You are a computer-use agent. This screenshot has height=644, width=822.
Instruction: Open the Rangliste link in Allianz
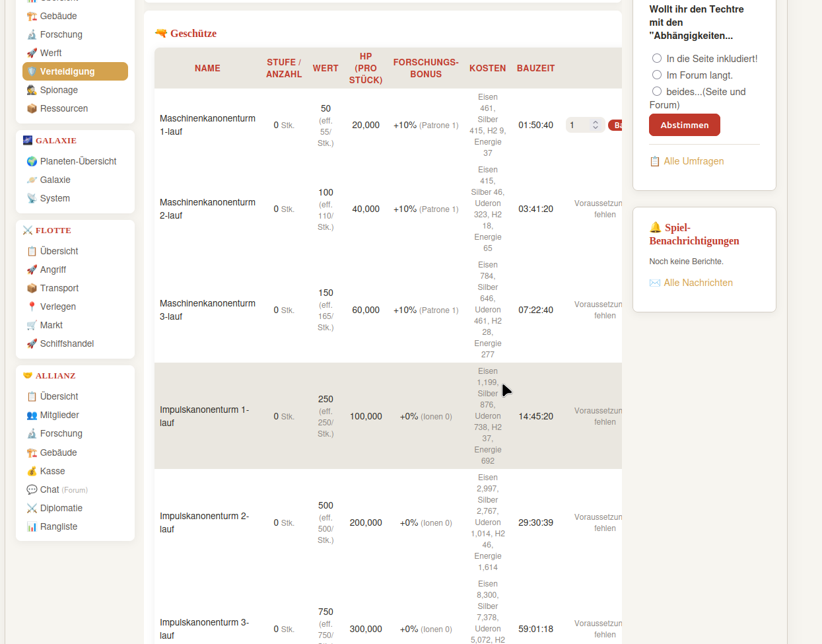(59, 526)
